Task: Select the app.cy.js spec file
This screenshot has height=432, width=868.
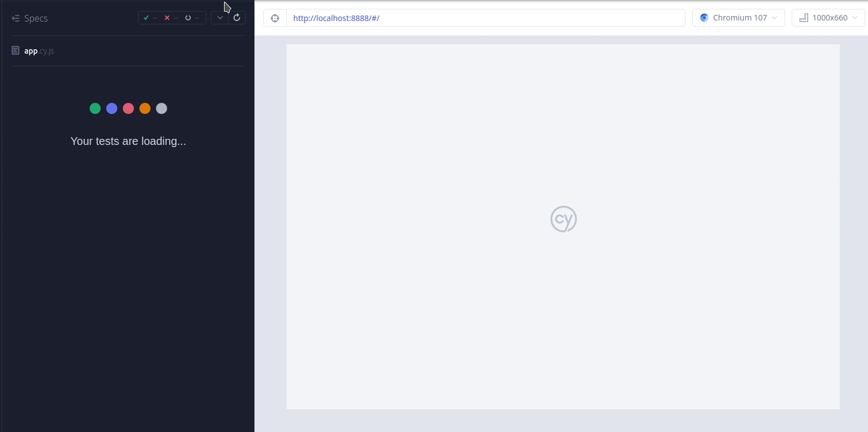Action: [39, 51]
